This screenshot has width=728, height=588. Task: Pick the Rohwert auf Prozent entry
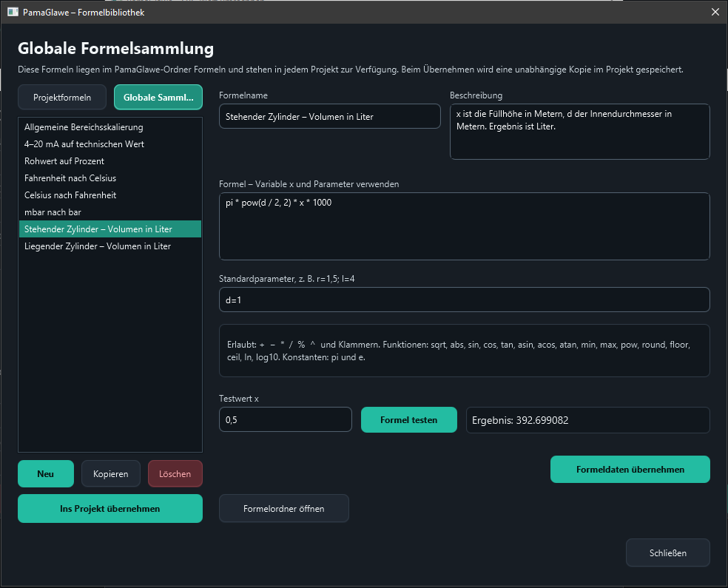tap(110, 161)
